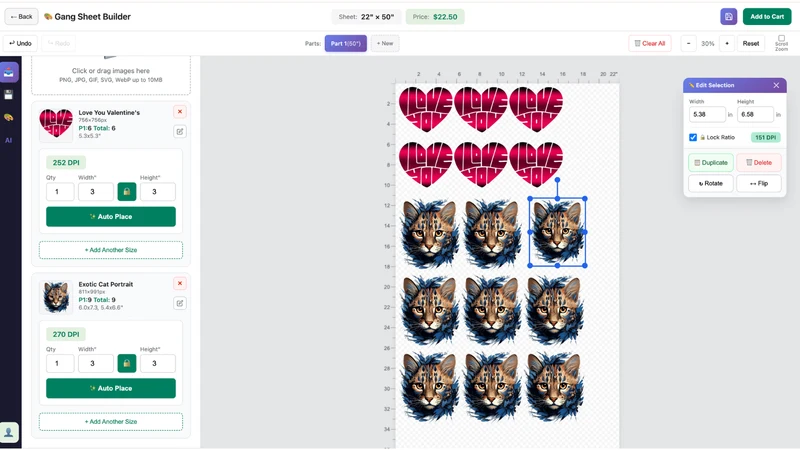The height and width of the screenshot is (450, 800).
Task: Duplicate the selected image
Action: [x=711, y=163]
